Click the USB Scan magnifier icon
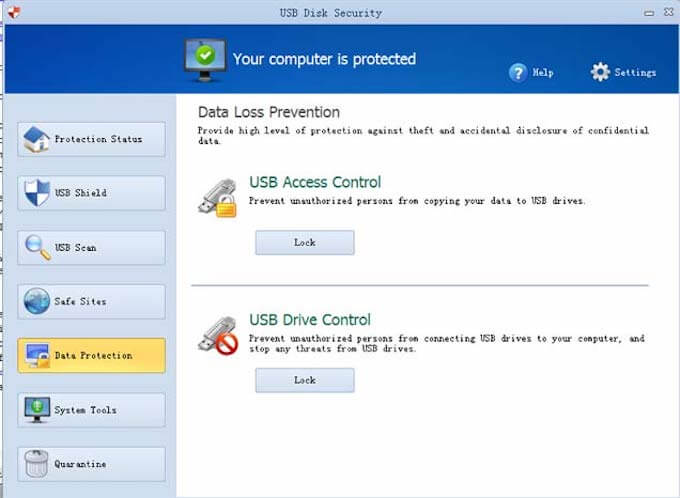 (36, 247)
